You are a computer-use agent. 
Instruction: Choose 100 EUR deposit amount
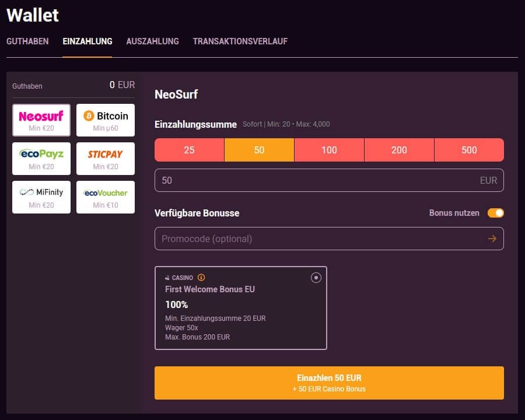coord(329,150)
